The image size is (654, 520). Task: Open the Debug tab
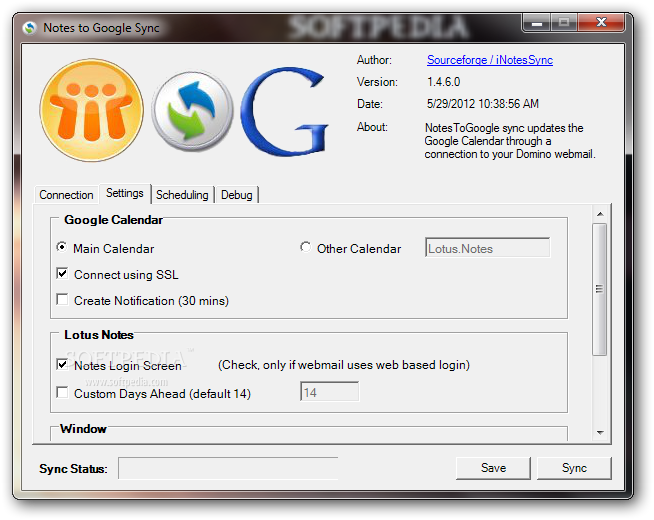(x=236, y=195)
